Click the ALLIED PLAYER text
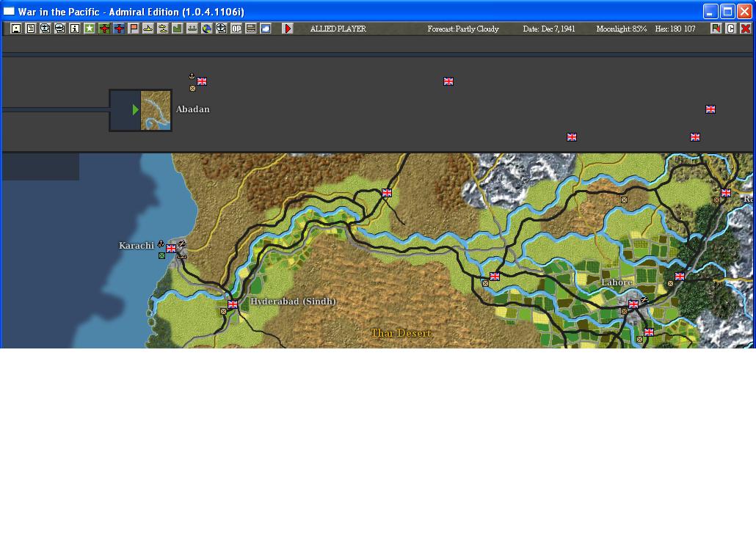Image resolution: width=756 pixels, height=559 pixels. pyautogui.click(x=338, y=29)
